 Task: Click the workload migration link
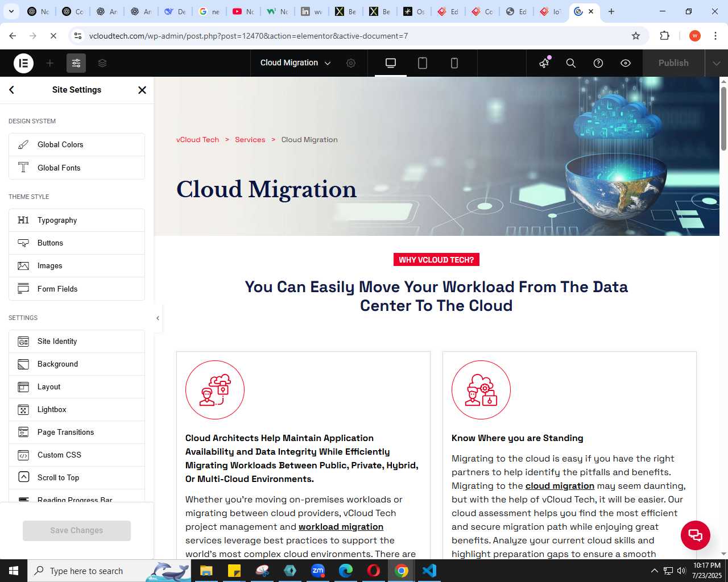tap(341, 527)
